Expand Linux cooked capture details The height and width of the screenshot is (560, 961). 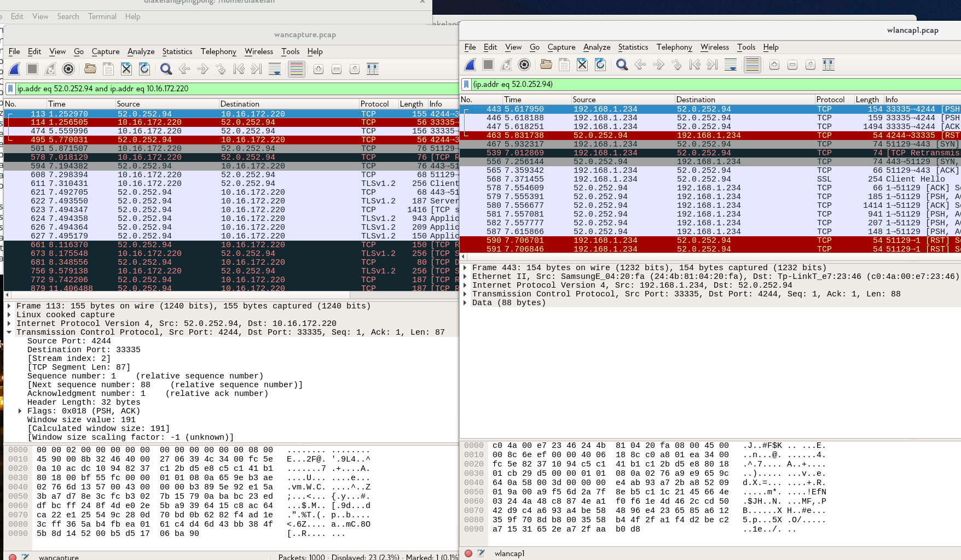pyautogui.click(x=9, y=315)
